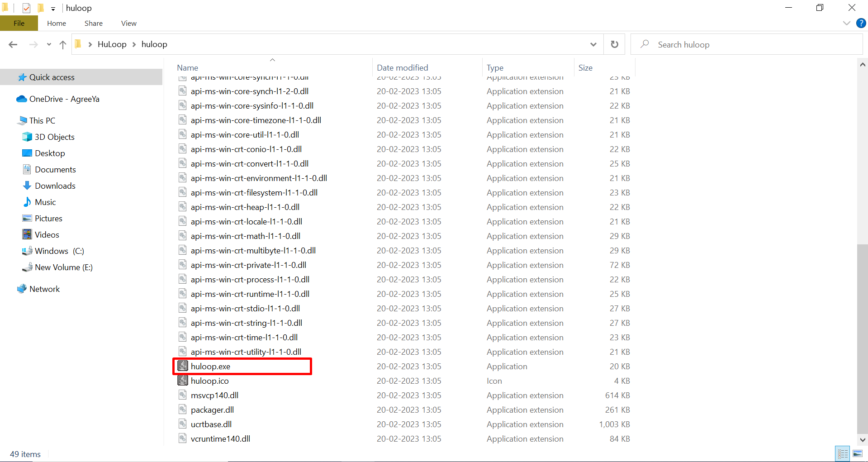The height and width of the screenshot is (462, 868).
Task: Navigate to HuLoop in breadcrumb path
Action: 112,44
